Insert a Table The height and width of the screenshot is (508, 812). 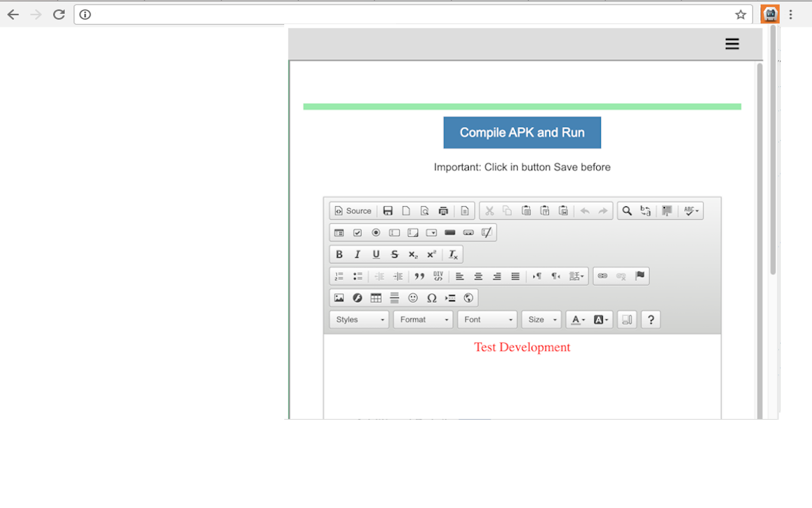tap(376, 298)
